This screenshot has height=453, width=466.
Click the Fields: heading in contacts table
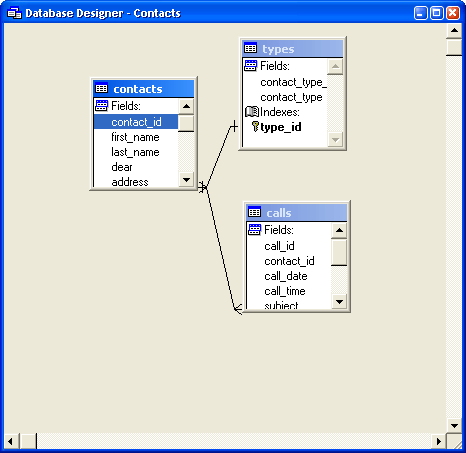click(x=126, y=106)
